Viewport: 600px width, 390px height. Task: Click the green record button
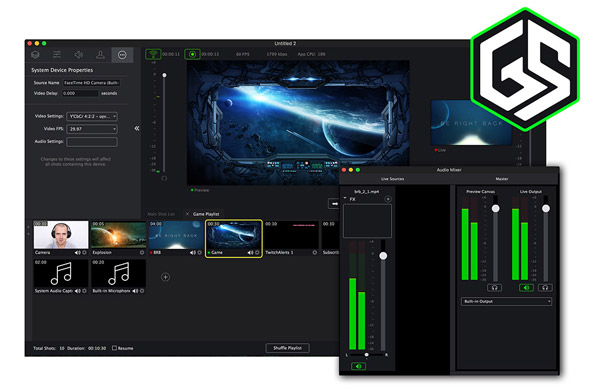click(192, 54)
